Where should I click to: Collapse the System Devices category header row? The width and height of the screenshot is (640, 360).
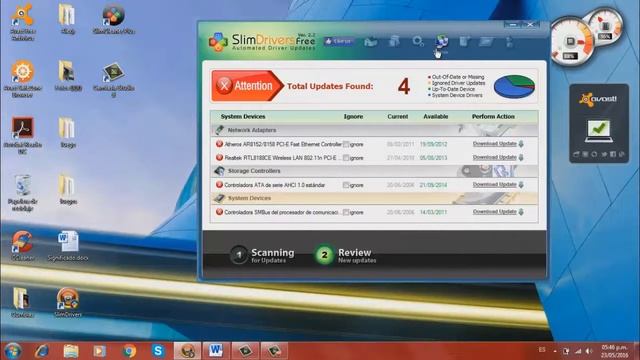pyautogui.click(x=374, y=198)
